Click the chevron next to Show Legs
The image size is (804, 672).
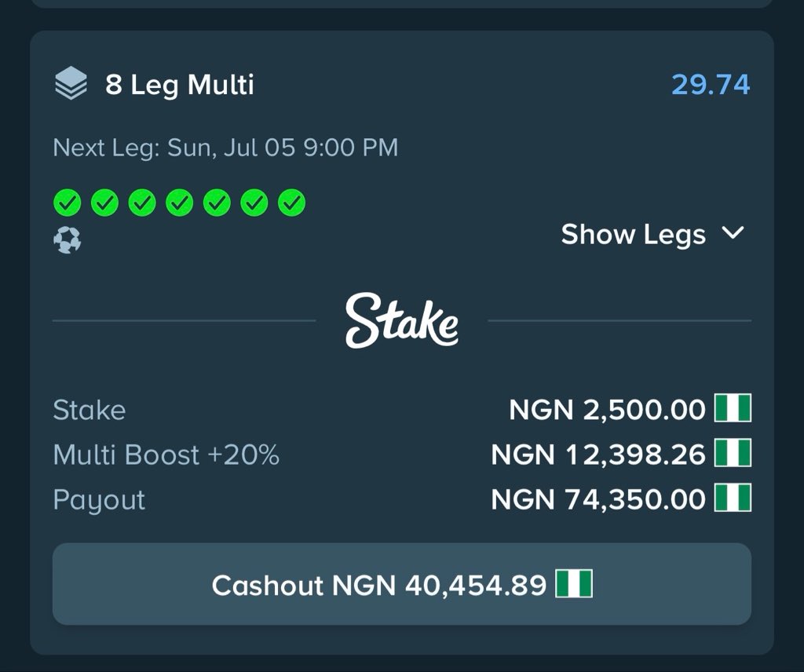click(733, 233)
